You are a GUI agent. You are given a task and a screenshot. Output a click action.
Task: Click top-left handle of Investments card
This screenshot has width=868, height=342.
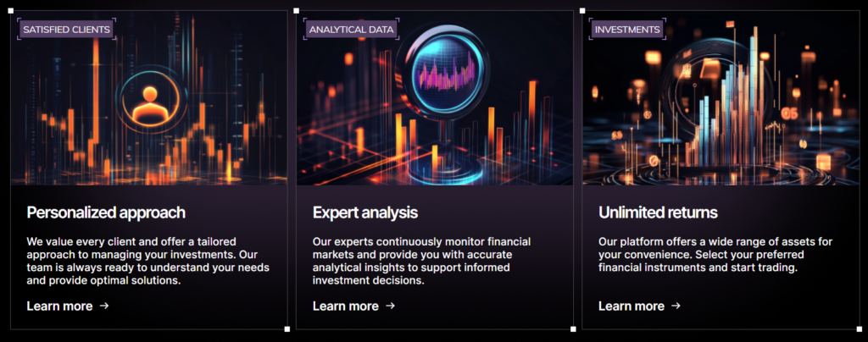(x=582, y=10)
